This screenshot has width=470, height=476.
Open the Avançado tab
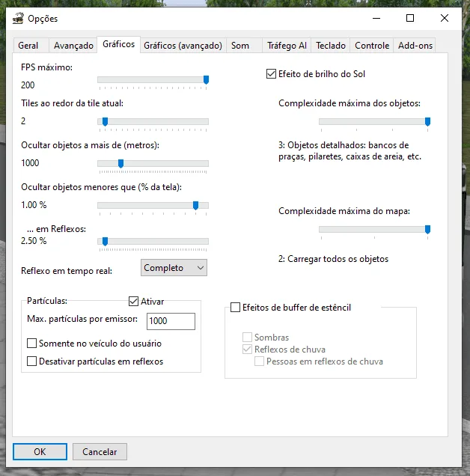click(x=73, y=46)
